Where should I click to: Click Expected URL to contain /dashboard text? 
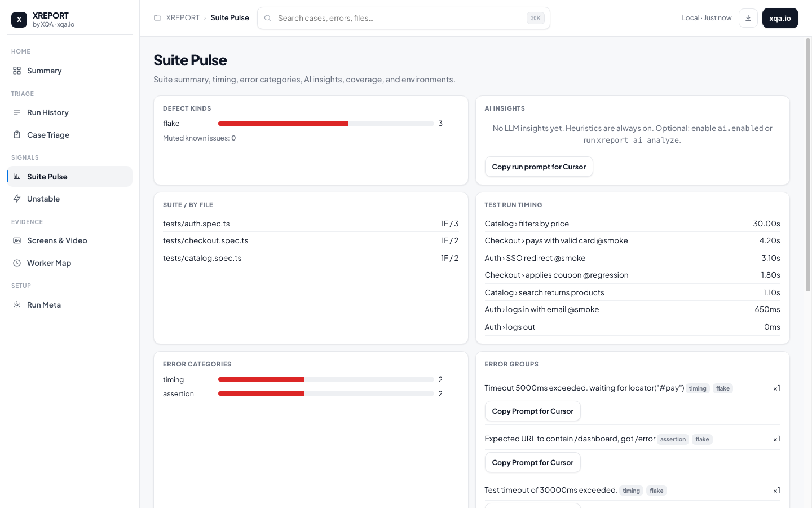570,439
